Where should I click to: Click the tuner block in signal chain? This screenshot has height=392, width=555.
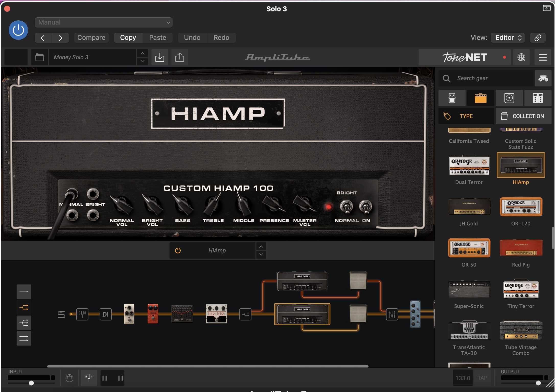click(82, 314)
